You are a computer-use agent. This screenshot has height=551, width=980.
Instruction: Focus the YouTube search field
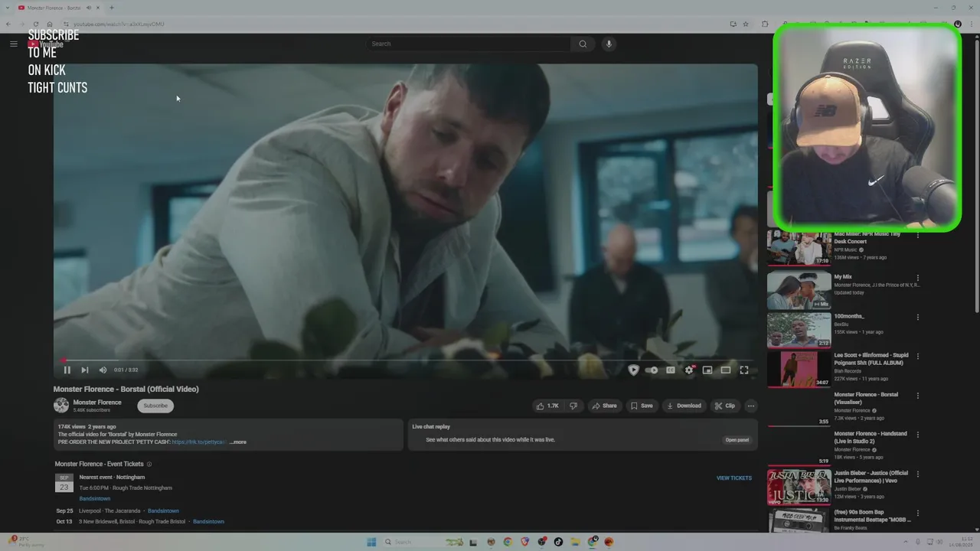tap(468, 44)
